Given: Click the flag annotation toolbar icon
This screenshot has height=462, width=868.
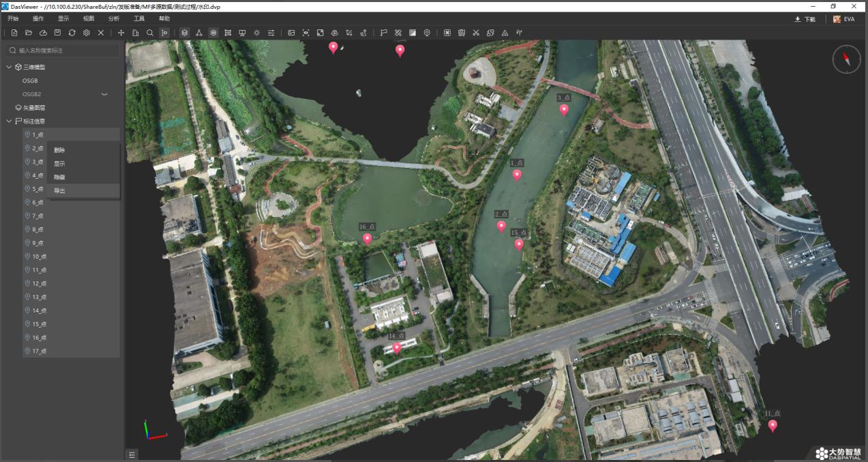Looking at the screenshot, I should click(383, 33).
